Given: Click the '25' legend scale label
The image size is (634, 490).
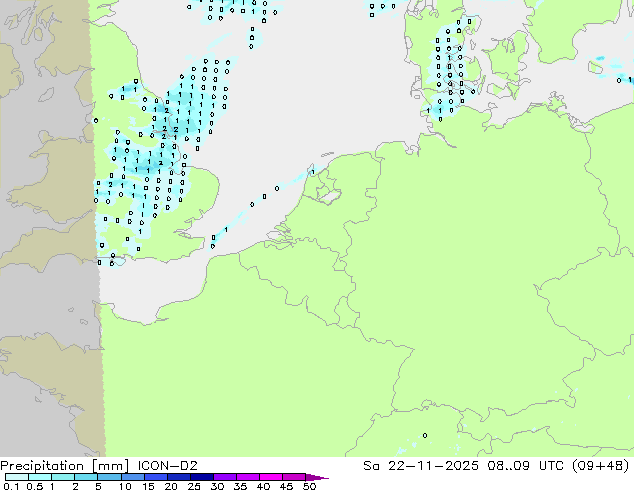Looking at the screenshot, I should [x=194, y=486].
